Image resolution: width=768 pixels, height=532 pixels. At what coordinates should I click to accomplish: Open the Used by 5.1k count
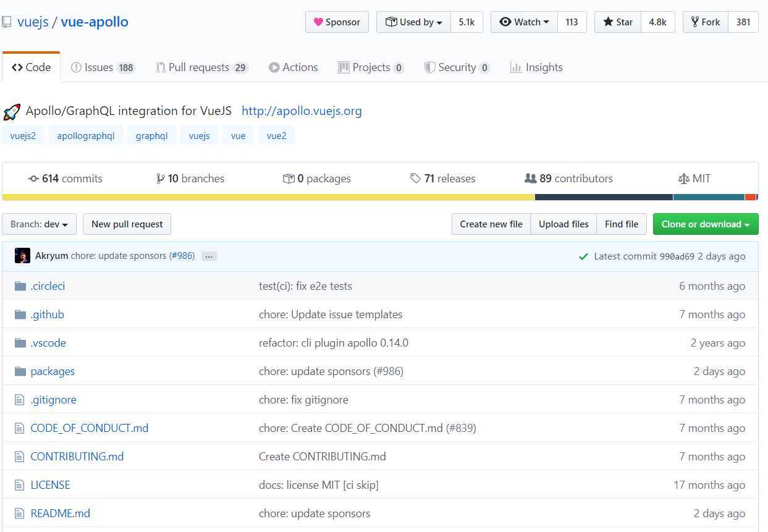[466, 22]
